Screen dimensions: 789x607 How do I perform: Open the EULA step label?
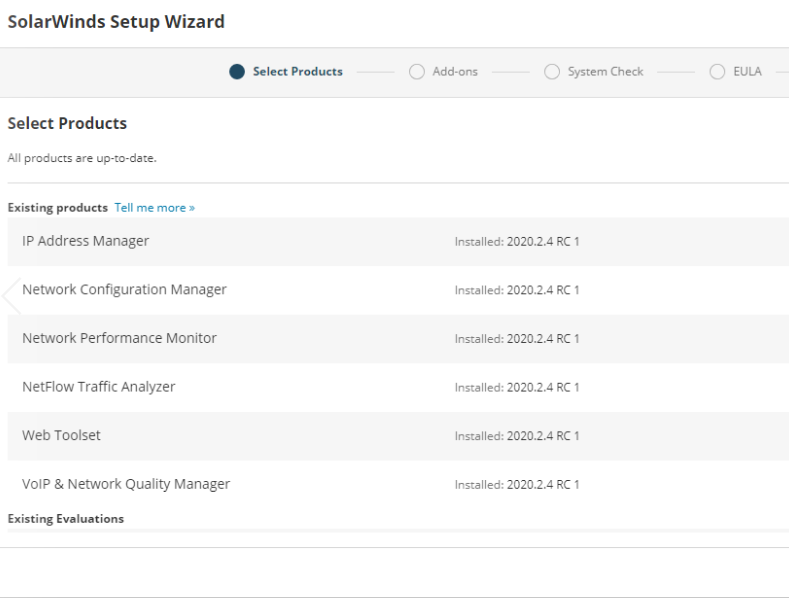click(747, 72)
